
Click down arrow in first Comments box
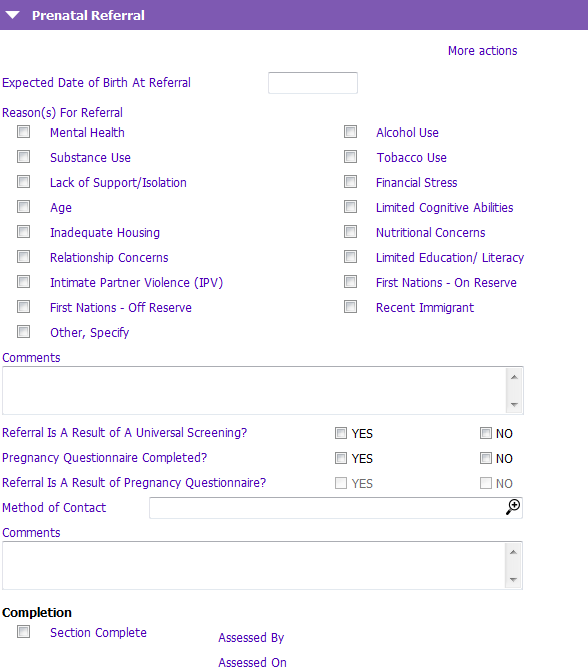point(514,404)
